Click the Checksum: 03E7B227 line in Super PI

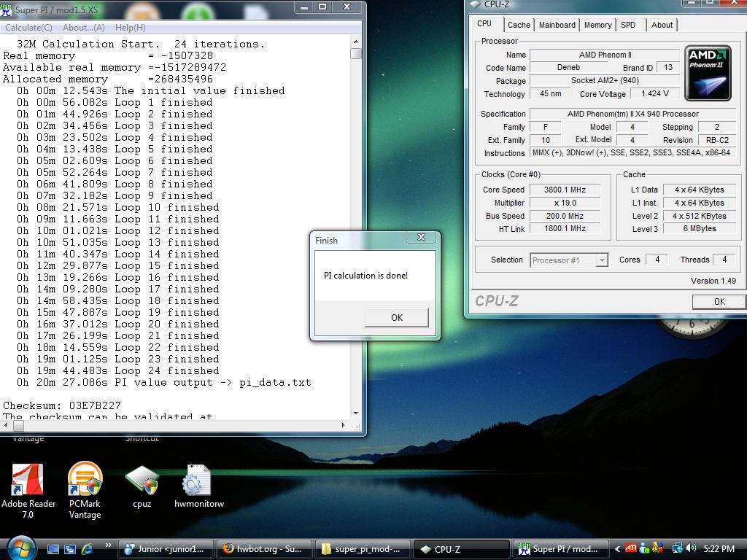[x=62, y=405]
